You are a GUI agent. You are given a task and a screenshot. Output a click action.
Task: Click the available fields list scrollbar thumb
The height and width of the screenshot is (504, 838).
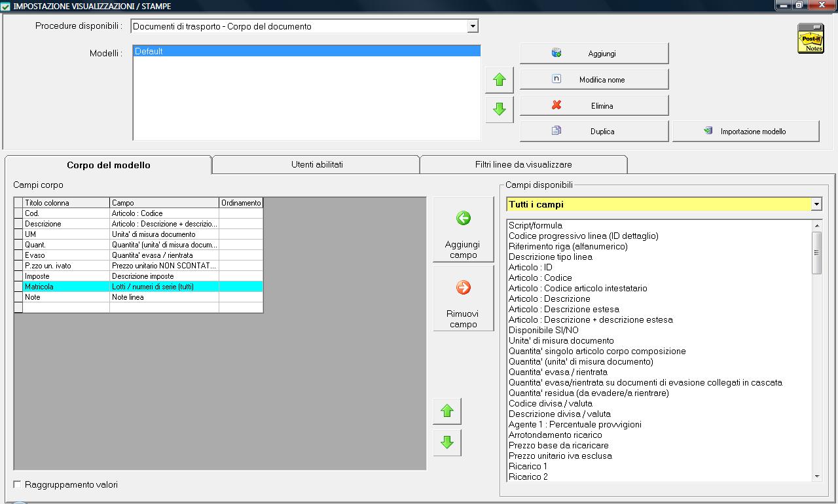(x=816, y=253)
